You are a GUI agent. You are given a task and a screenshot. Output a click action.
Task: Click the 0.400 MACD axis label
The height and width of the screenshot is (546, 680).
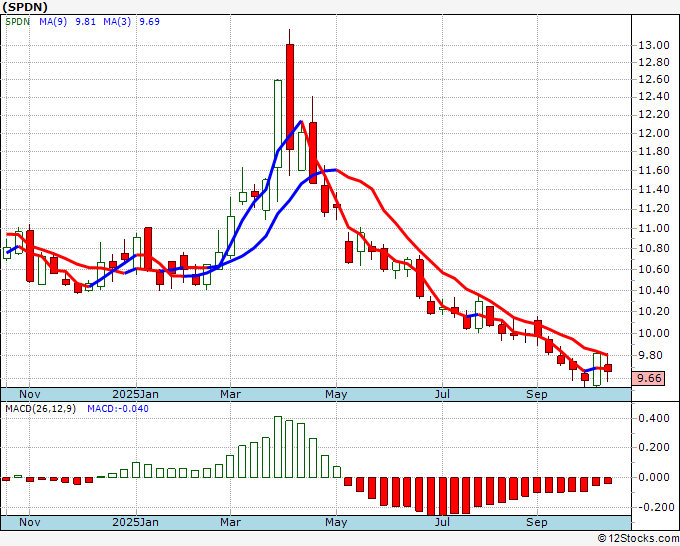656,418
